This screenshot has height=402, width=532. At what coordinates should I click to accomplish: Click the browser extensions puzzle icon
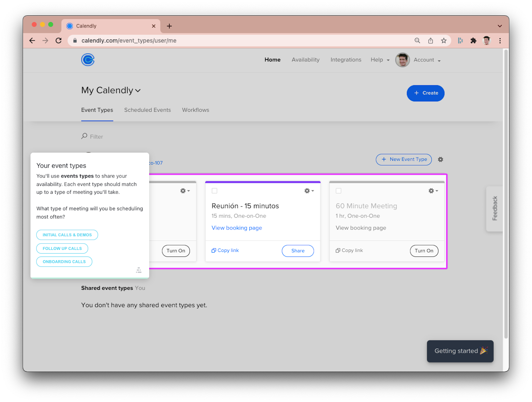(473, 40)
